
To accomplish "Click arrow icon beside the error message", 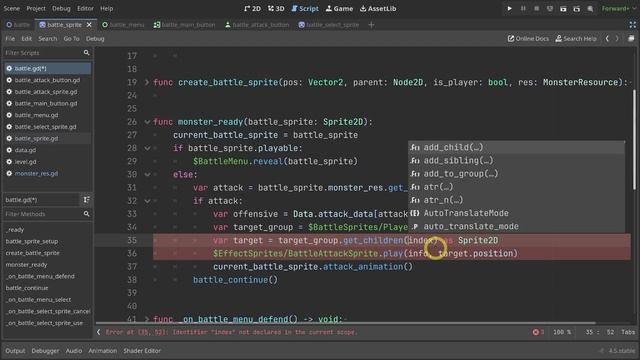I will [98, 332].
